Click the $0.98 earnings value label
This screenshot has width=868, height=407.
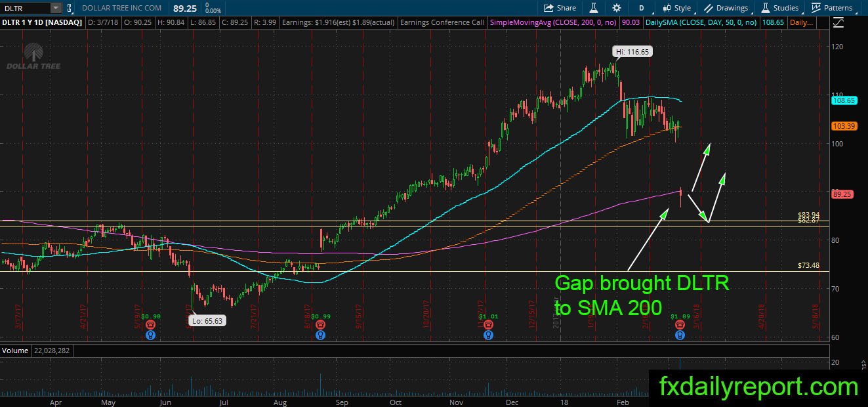point(151,316)
